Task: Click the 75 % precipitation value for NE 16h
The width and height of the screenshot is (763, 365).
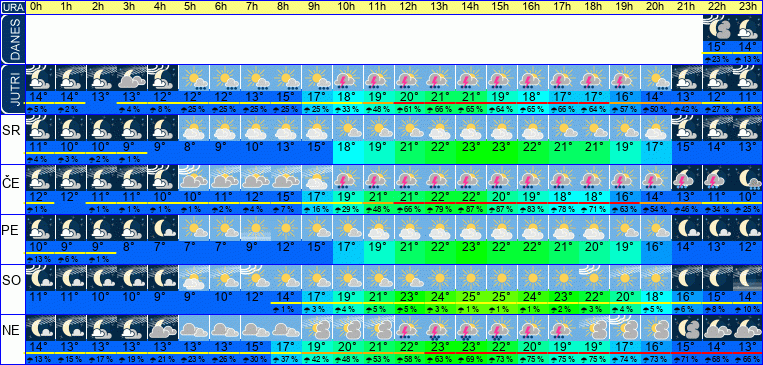Action: point(531,360)
